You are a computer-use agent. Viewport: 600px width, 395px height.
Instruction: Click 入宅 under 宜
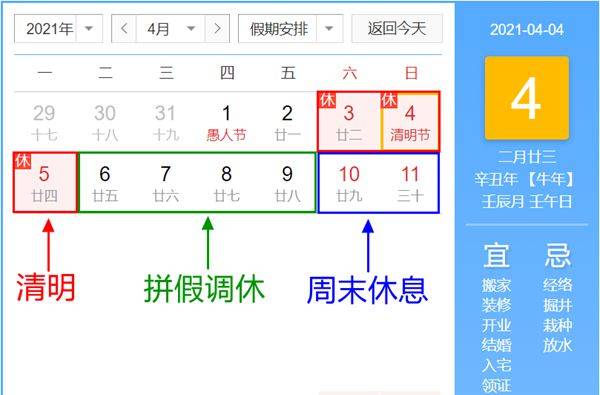tap(496, 365)
